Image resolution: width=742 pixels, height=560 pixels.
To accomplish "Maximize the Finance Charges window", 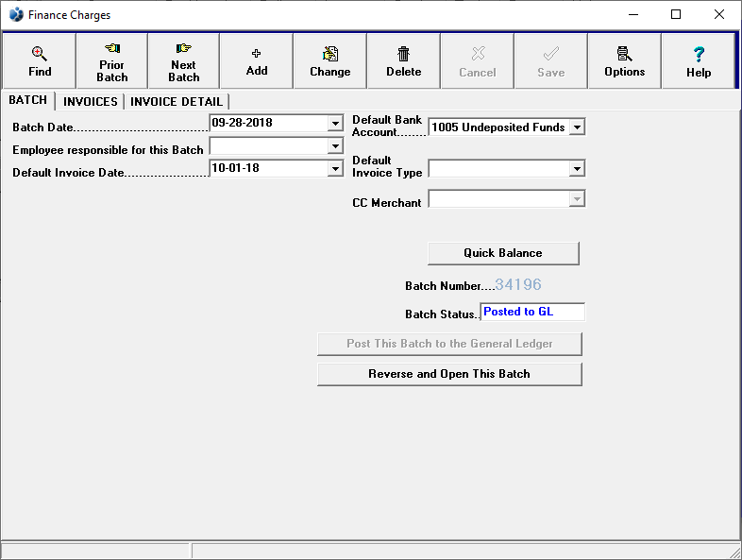I will coord(676,14).
